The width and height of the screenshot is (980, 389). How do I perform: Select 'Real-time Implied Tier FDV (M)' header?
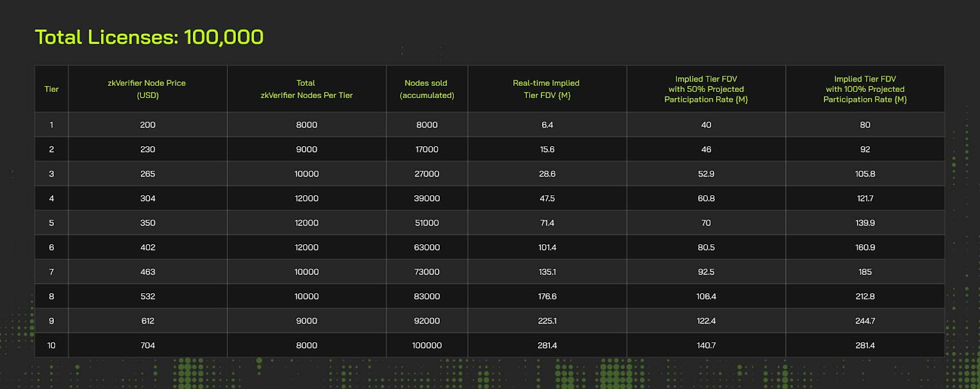click(546, 89)
